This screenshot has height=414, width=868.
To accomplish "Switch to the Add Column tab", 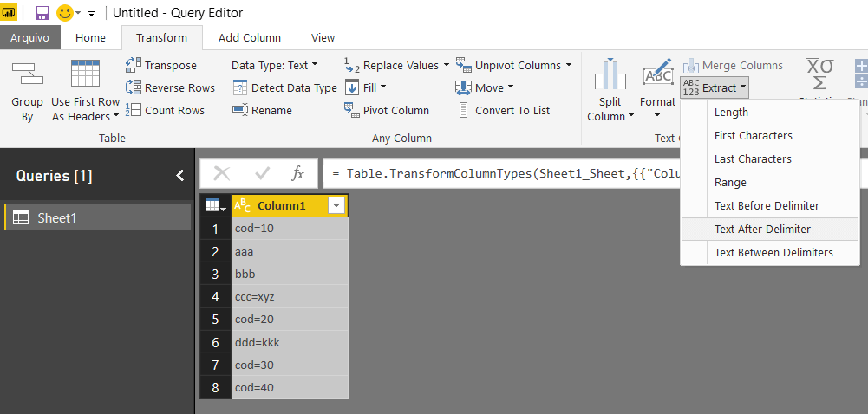I will tap(250, 37).
